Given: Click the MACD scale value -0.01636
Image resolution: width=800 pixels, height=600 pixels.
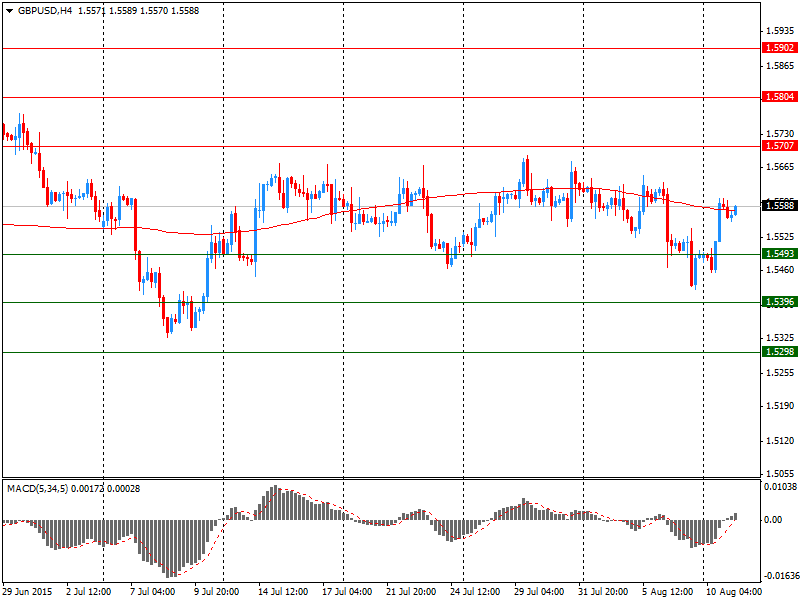Looking at the screenshot, I should coord(780,577).
